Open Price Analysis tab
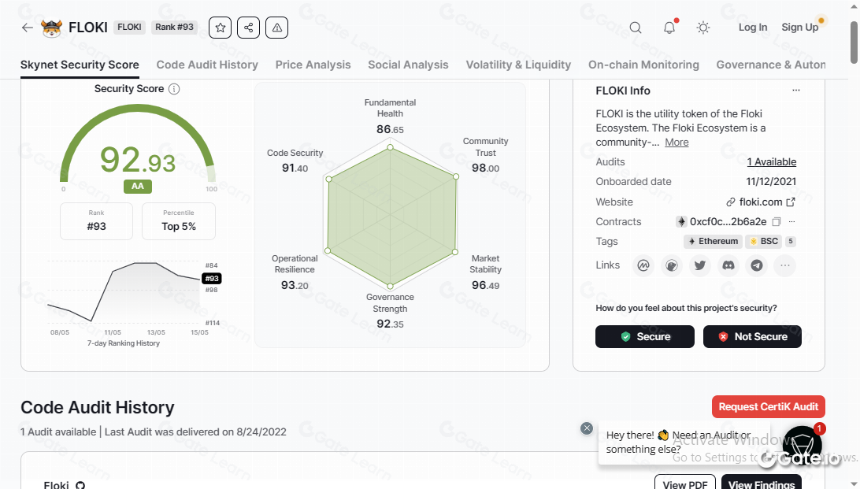This screenshot has height=489, width=860. [x=313, y=65]
